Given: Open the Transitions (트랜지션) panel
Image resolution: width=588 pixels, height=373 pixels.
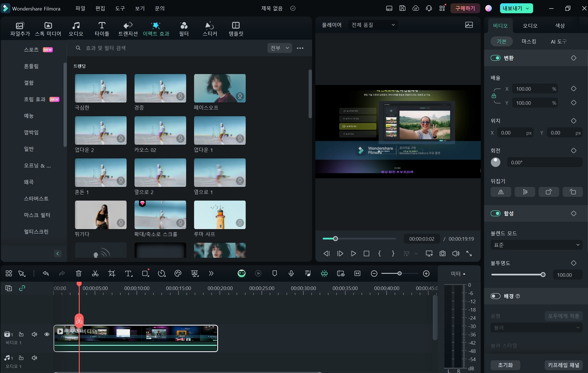Looking at the screenshot, I should coord(128,29).
